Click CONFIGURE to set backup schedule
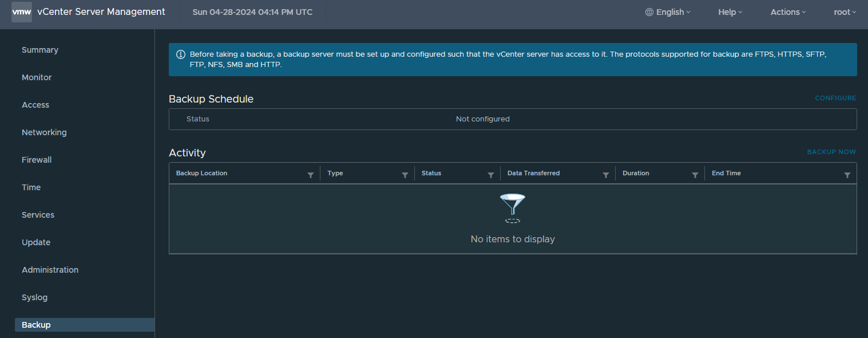 click(835, 98)
